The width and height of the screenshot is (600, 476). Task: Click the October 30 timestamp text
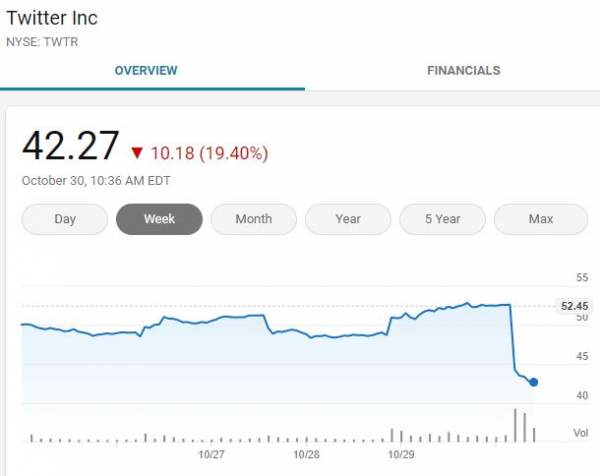point(96,181)
